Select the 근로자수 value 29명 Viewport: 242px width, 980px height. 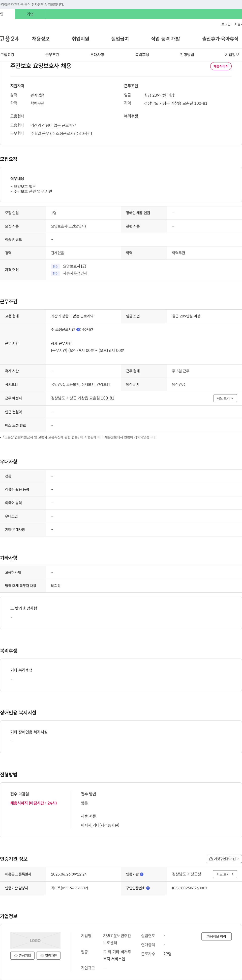click(x=167, y=954)
